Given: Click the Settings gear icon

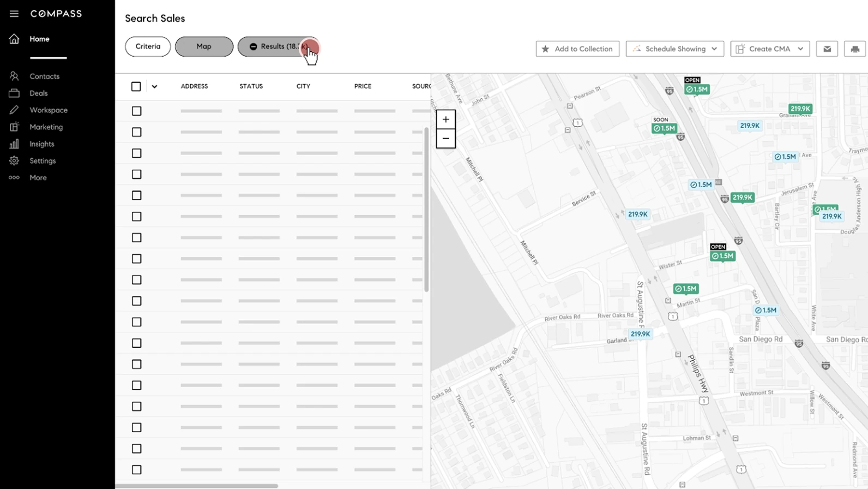Looking at the screenshot, I should [14, 161].
